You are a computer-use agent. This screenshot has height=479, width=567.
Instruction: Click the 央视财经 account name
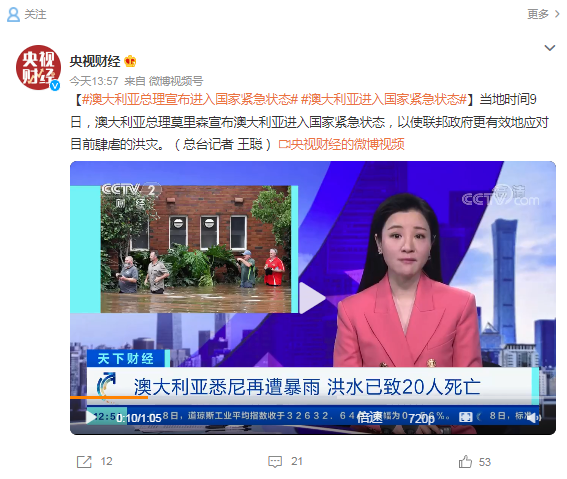pos(95,61)
